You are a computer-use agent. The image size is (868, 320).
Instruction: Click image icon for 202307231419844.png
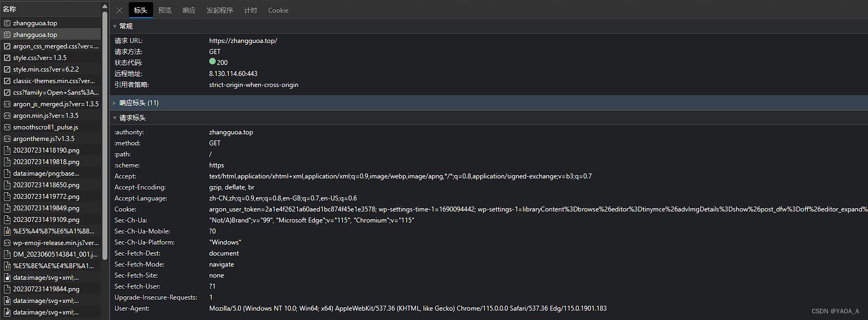click(7, 289)
